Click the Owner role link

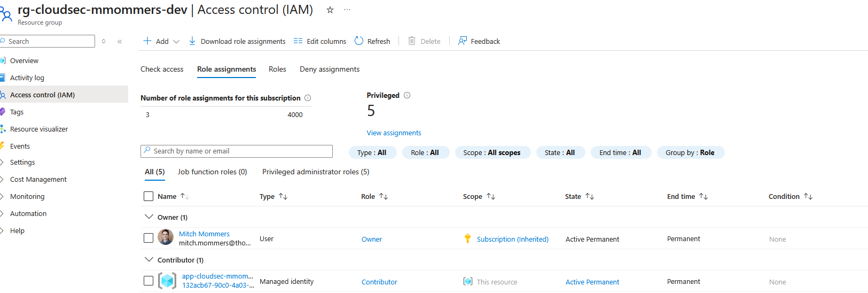(372, 239)
